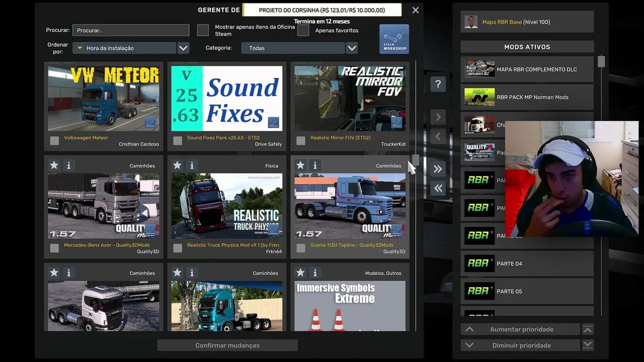Select MAPA RBR COMPLEMENTO DLC mod icon
The height and width of the screenshot is (362, 644).
coord(479,69)
